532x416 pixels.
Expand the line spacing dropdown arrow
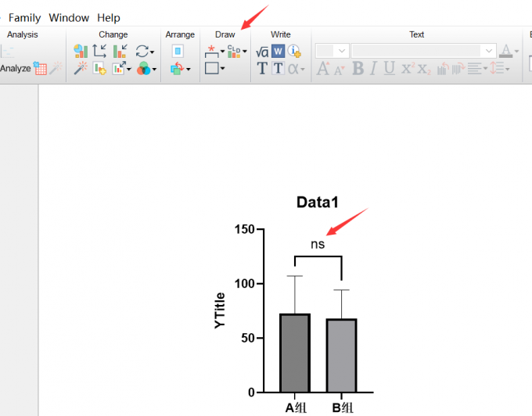(507, 69)
